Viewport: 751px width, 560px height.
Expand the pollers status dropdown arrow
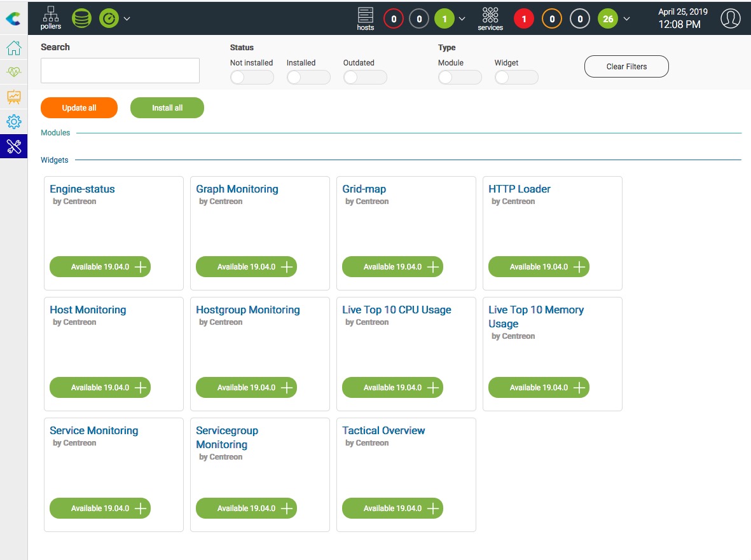coord(127,19)
